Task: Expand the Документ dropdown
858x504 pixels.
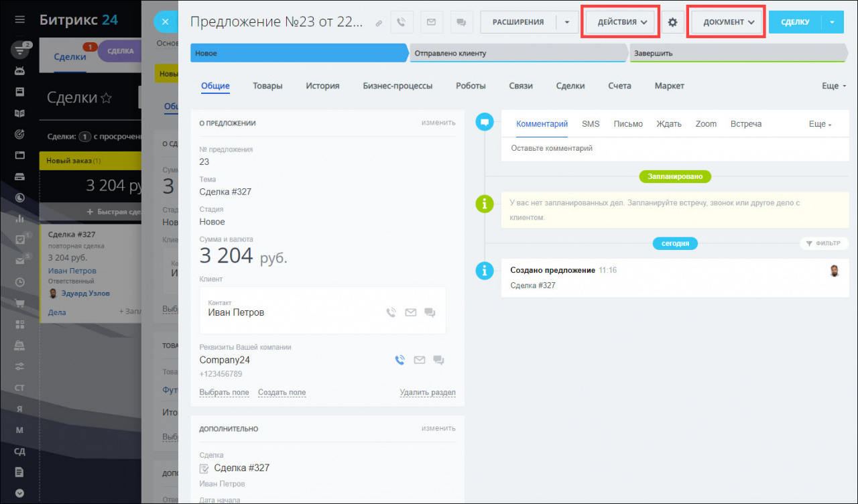Action: click(x=729, y=22)
